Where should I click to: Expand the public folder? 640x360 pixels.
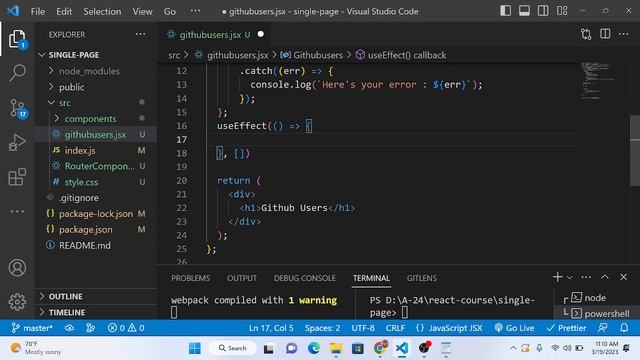[x=96, y=87]
